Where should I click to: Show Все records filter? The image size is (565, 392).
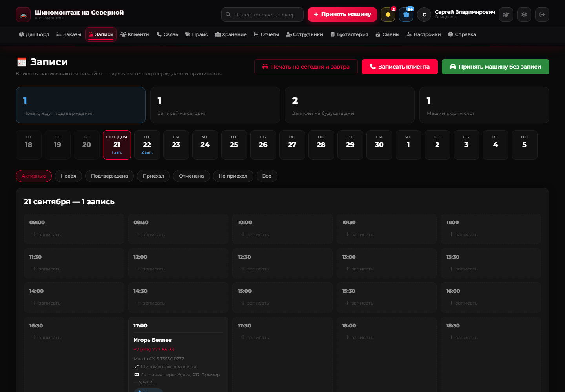(267, 176)
